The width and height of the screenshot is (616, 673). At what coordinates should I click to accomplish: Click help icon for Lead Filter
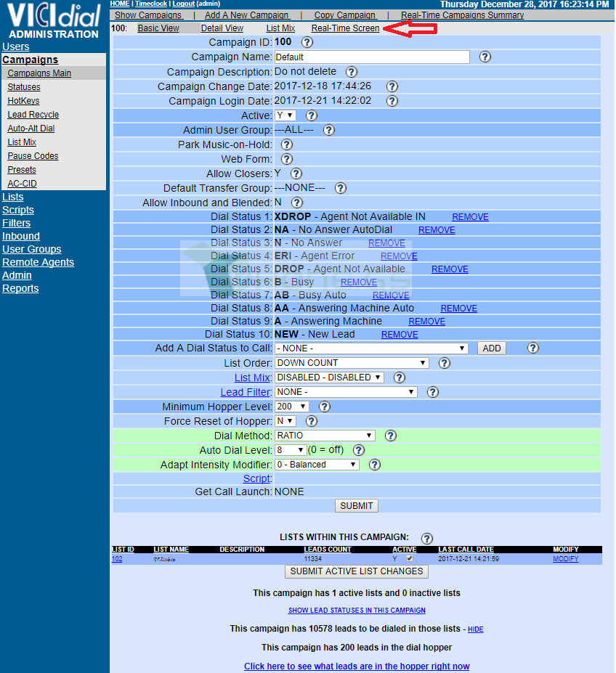point(432,392)
